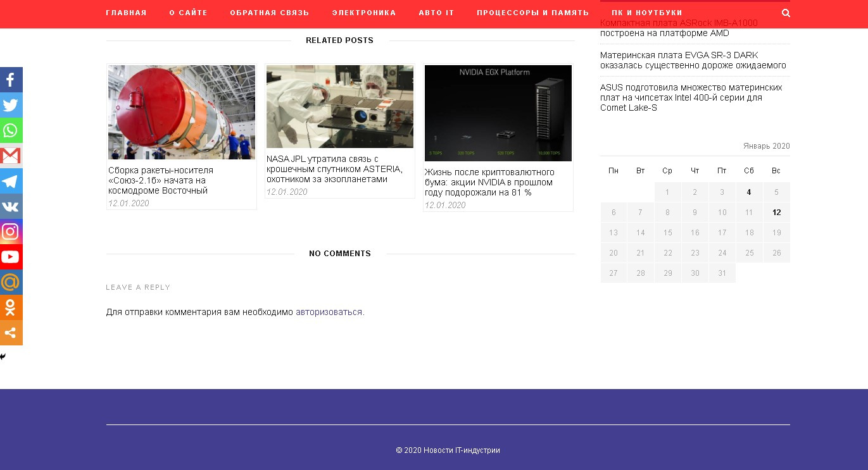Click calendar day 31 cell
This screenshot has height=470, width=868.
tap(722, 273)
